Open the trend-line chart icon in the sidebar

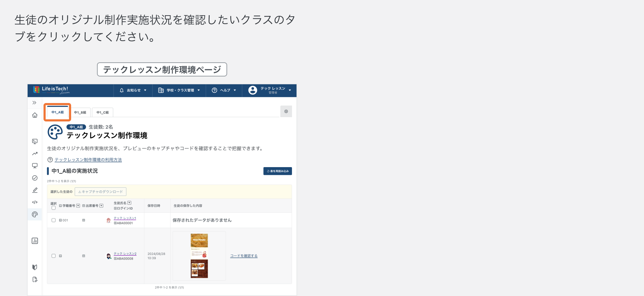(x=35, y=154)
